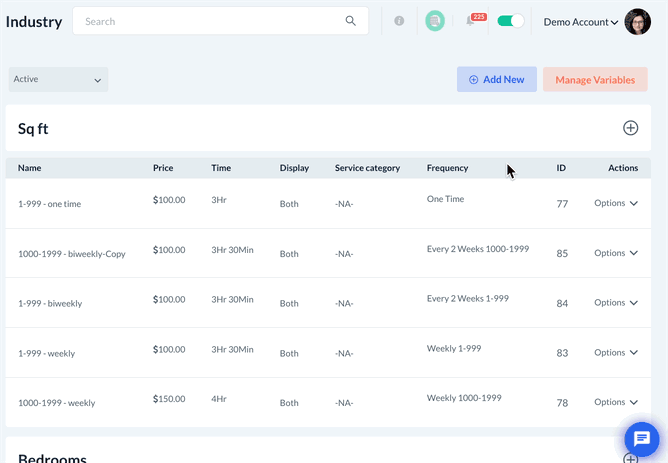Toggle the green switch in header
The height and width of the screenshot is (463, 668).
tap(510, 21)
